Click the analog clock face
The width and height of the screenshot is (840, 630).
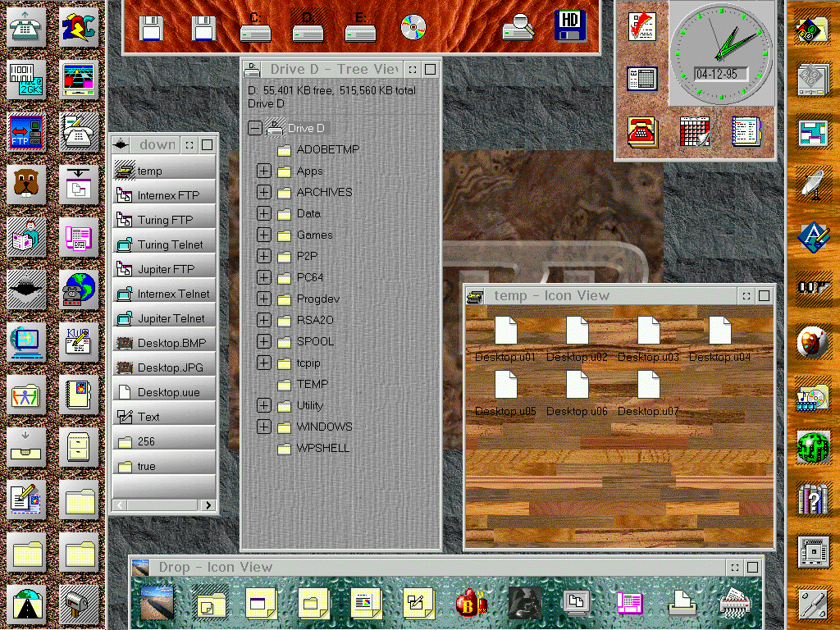[722, 41]
